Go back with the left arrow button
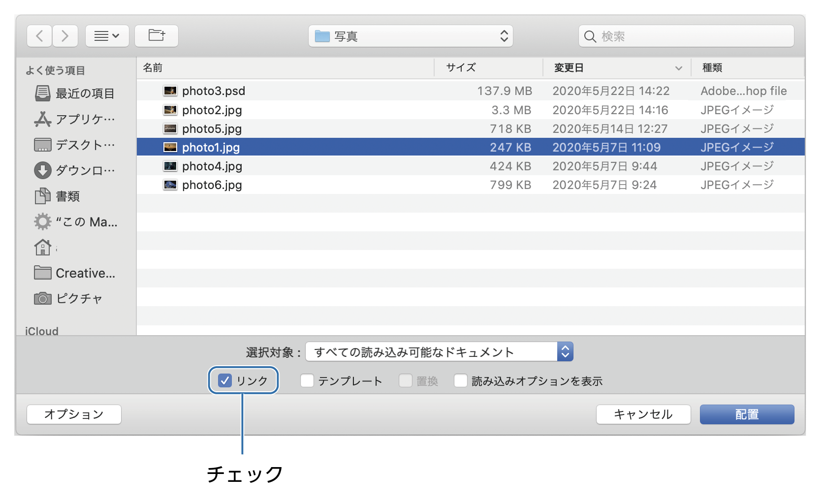This screenshot has width=825, height=504. (39, 36)
